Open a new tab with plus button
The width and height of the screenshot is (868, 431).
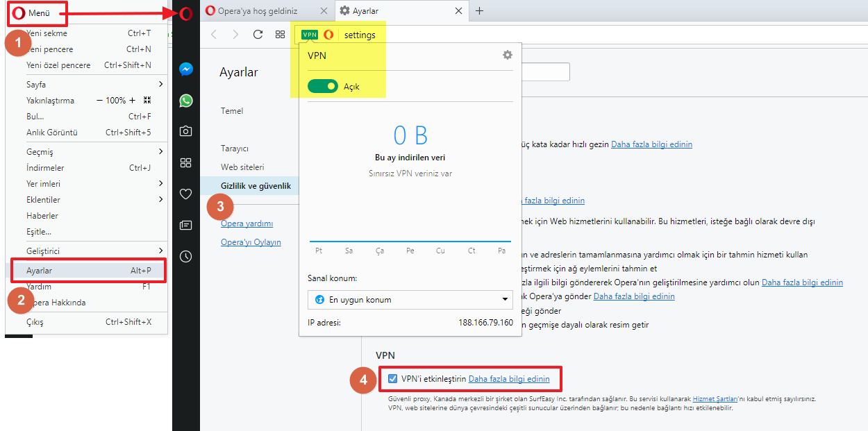(x=479, y=10)
